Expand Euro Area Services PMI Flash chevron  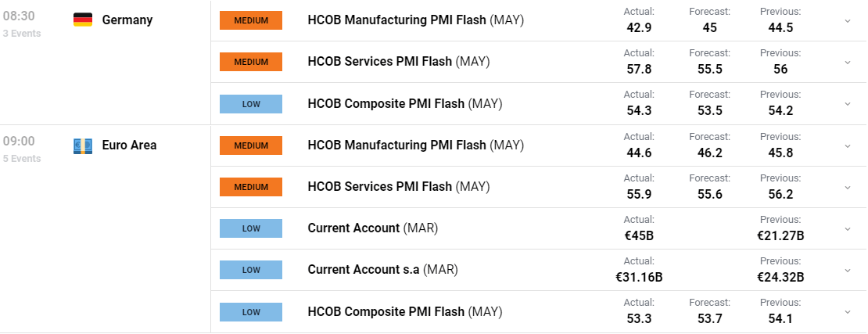tap(847, 187)
